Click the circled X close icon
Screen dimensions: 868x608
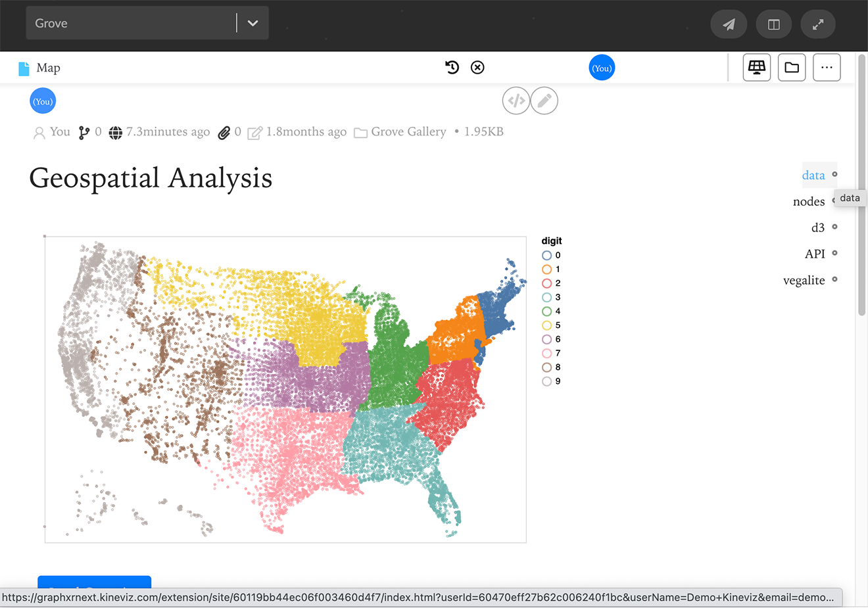pyautogui.click(x=477, y=67)
